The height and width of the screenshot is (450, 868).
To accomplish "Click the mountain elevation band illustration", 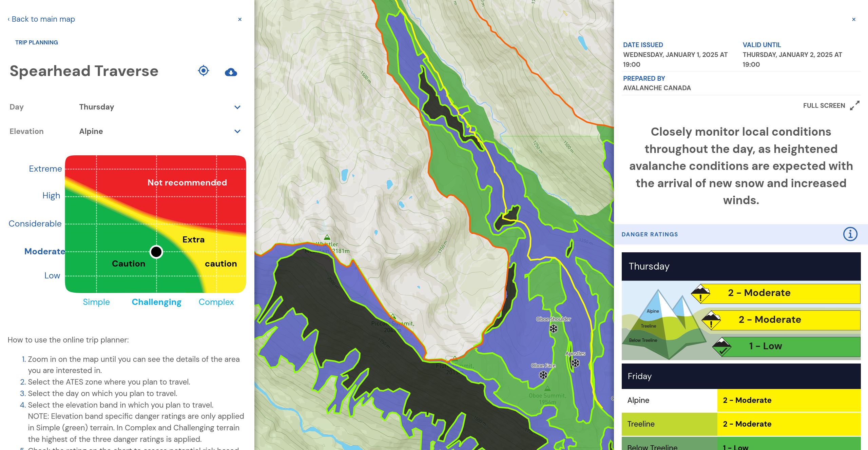I will [x=665, y=324].
